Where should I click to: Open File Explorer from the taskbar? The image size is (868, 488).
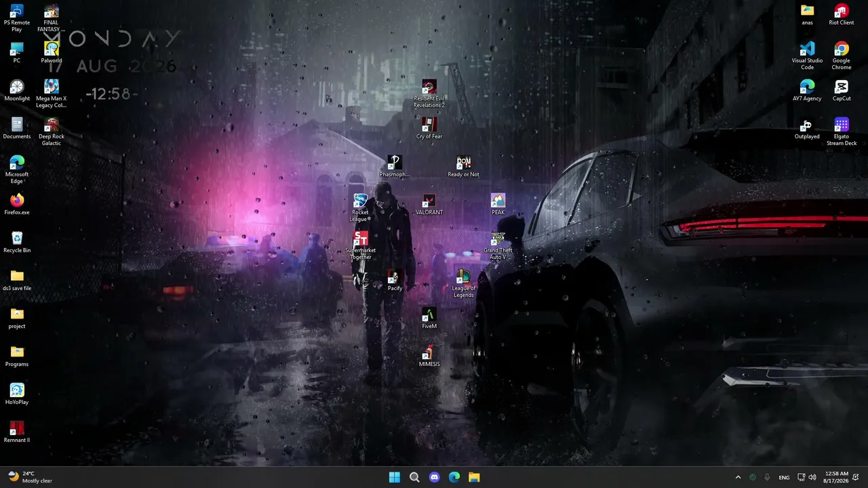click(474, 477)
